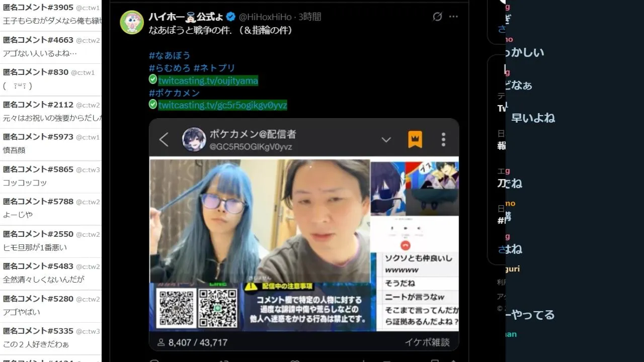Image resolution: width=644 pixels, height=362 pixels.
Task: Click the chat message ニートが言うなw
Action: (415, 297)
